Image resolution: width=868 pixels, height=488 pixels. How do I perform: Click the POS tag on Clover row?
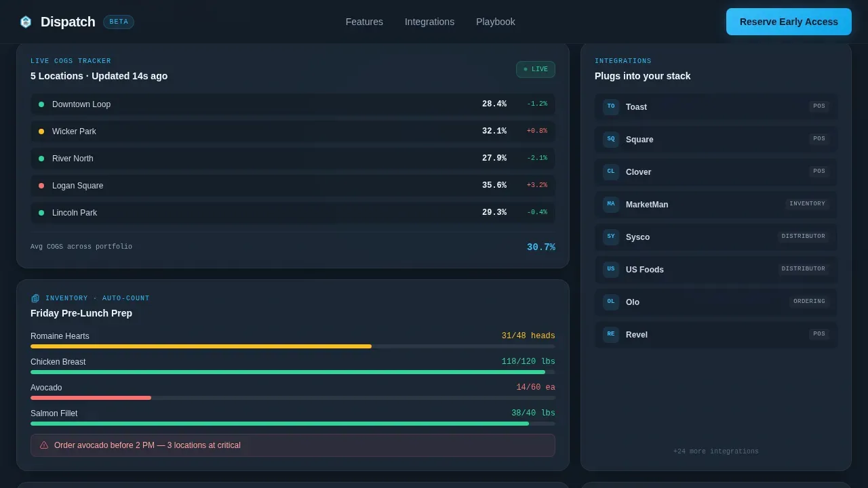point(819,171)
